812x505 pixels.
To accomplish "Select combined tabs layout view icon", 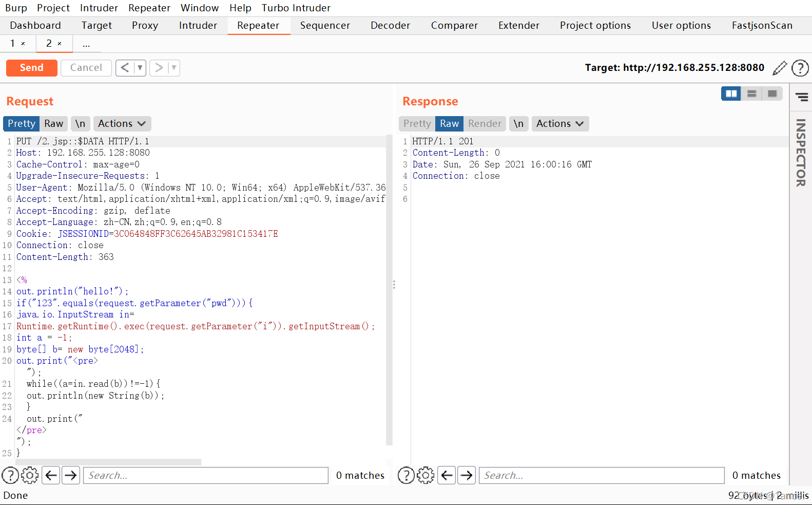I will pyautogui.click(x=772, y=93).
